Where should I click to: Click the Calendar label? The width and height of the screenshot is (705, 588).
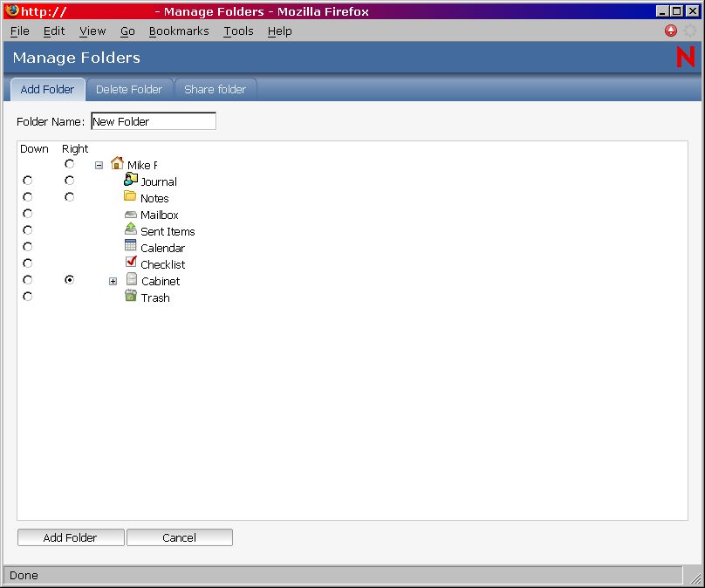point(163,249)
